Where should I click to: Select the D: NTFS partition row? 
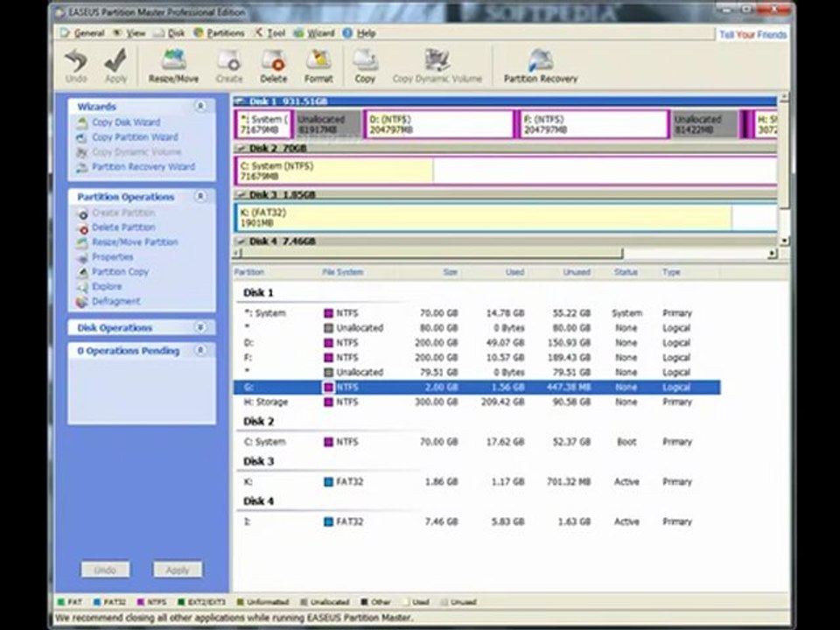coord(477,342)
